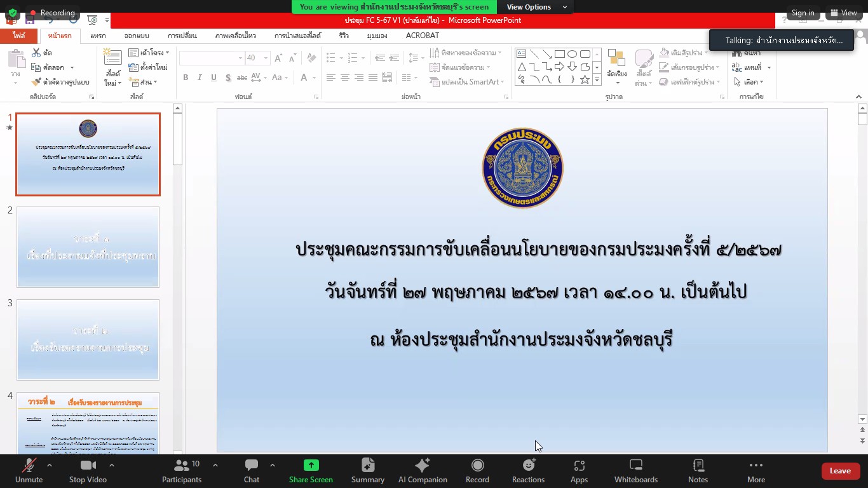
Task: Center paragraph text in ribbon
Action: 345,78
